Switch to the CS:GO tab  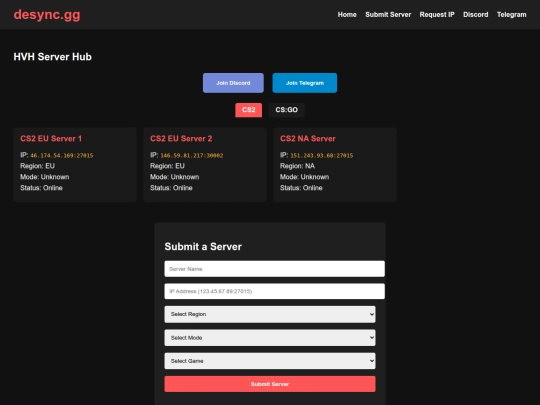click(286, 110)
